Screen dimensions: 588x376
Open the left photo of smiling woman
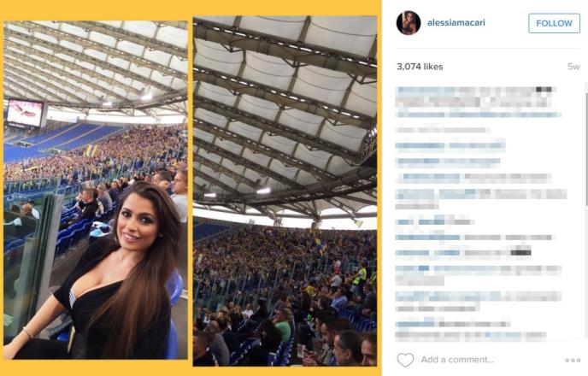click(96, 190)
